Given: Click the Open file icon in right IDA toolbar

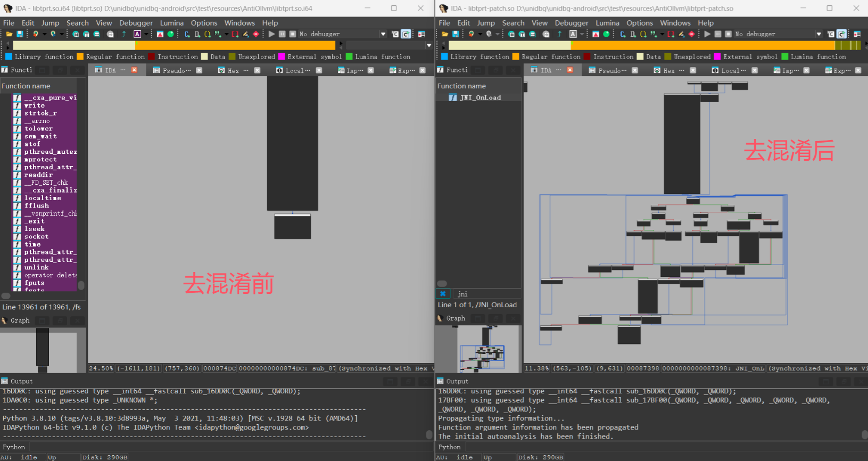Looking at the screenshot, I should pos(445,34).
